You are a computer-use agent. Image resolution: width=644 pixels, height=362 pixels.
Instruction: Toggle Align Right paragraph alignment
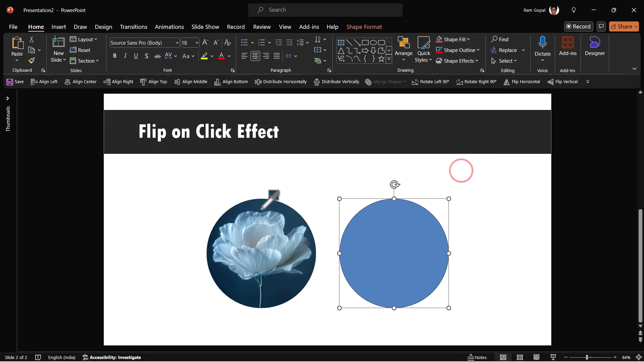tap(266, 56)
